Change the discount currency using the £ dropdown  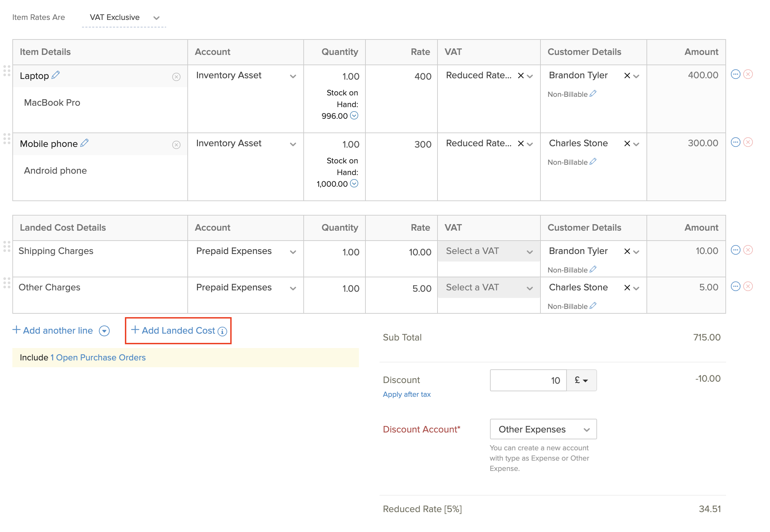581,380
